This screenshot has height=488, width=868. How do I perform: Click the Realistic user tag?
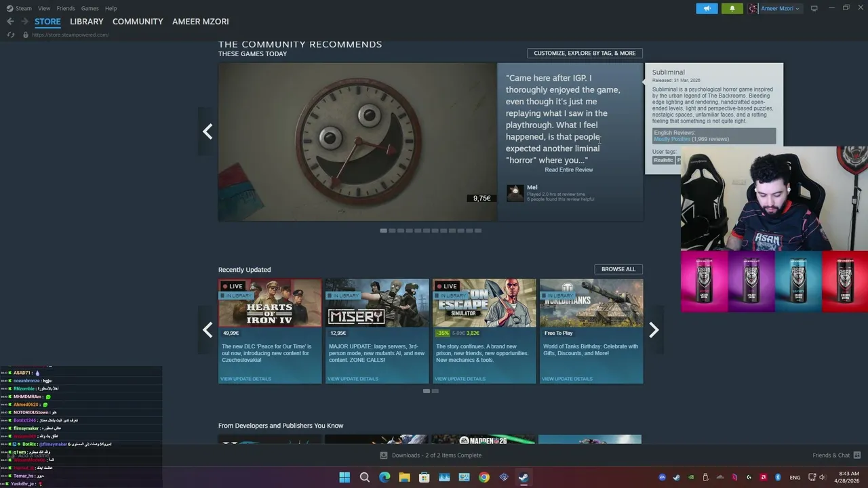tap(663, 160)
